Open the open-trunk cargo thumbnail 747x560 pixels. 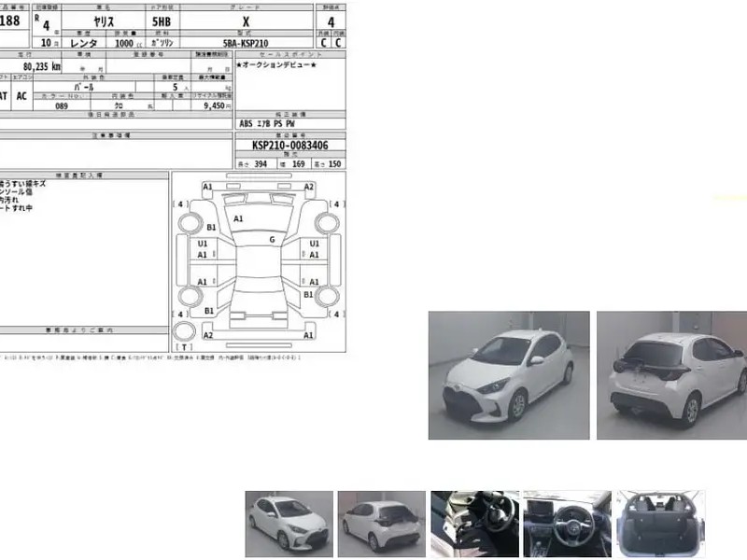pyautogui.click(x=662, y=524)
